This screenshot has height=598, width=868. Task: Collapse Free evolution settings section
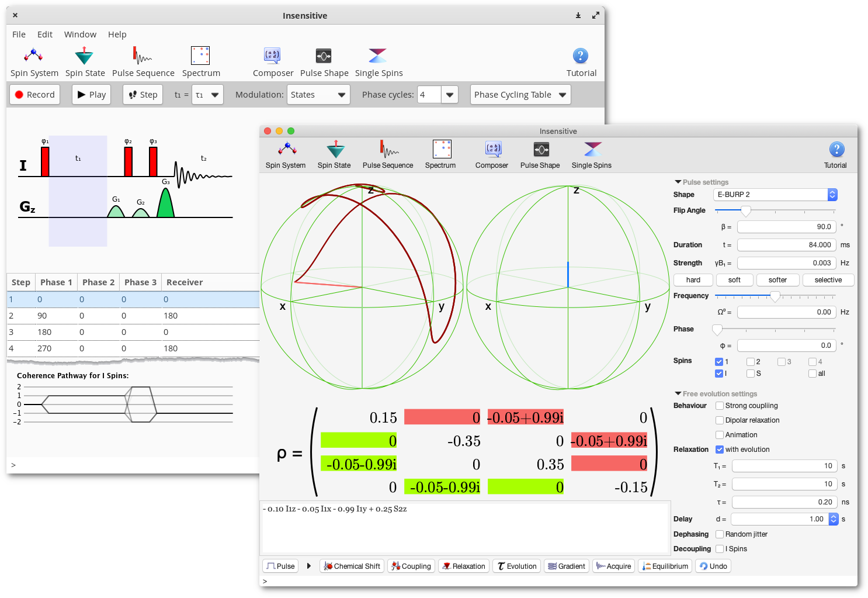[678, 394]
